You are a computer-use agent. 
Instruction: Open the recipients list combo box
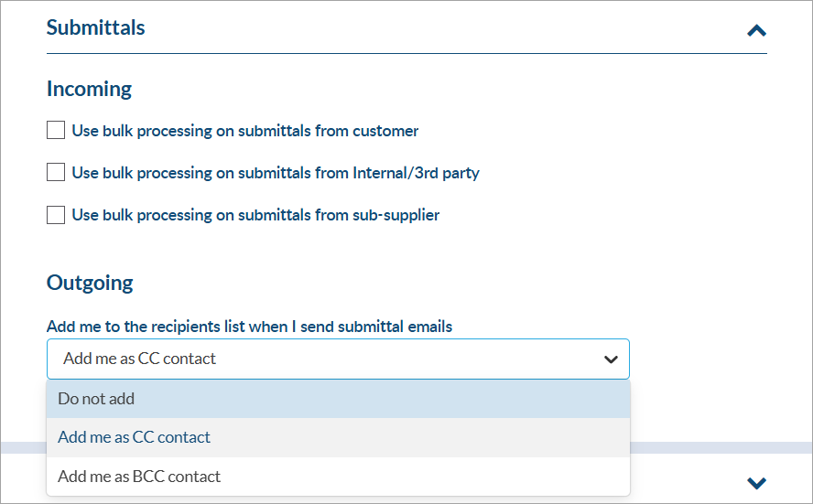pos(338,359)
